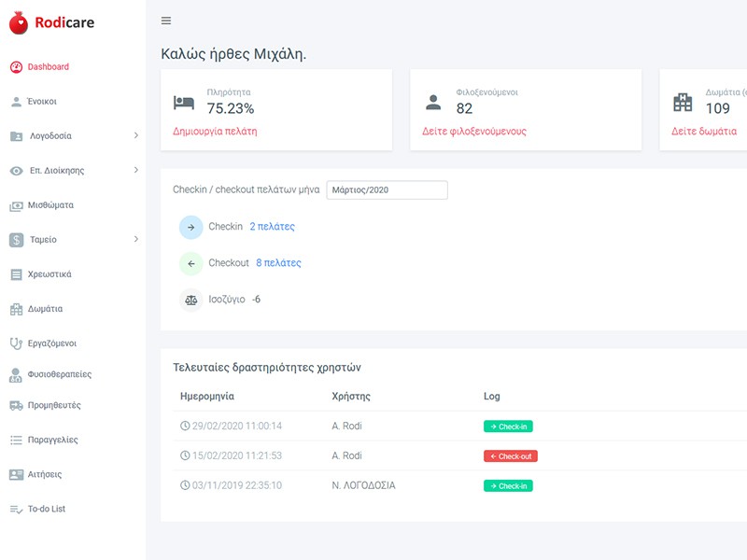Click the Checkin arrow circle icon

coord(192,226)
